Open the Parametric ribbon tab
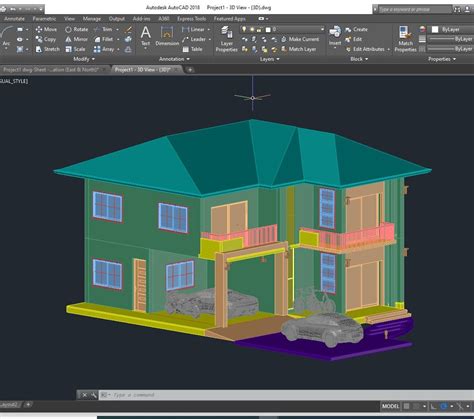Screen dimensions: 474x419 click(44, 19)
